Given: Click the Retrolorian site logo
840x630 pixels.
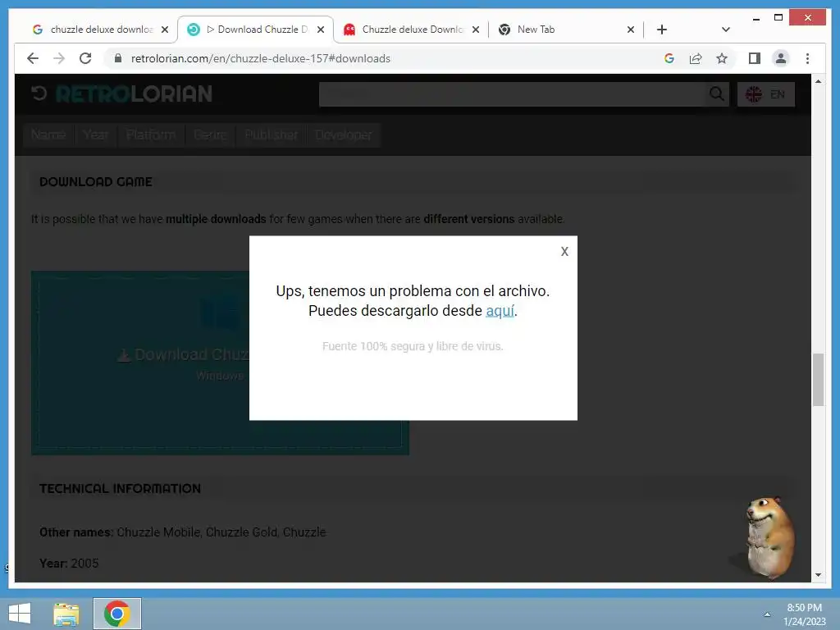Looking at the screenshot, I should click(x=121, y=94).
